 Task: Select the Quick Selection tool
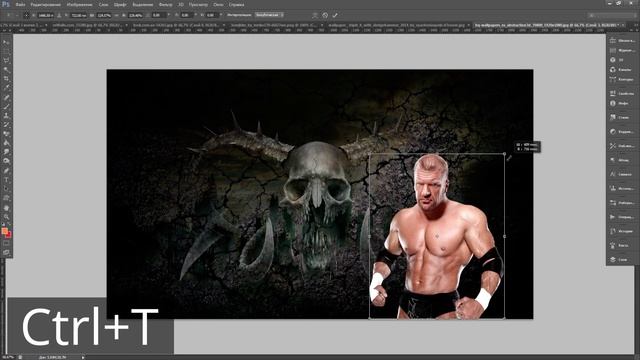point(6,69)
